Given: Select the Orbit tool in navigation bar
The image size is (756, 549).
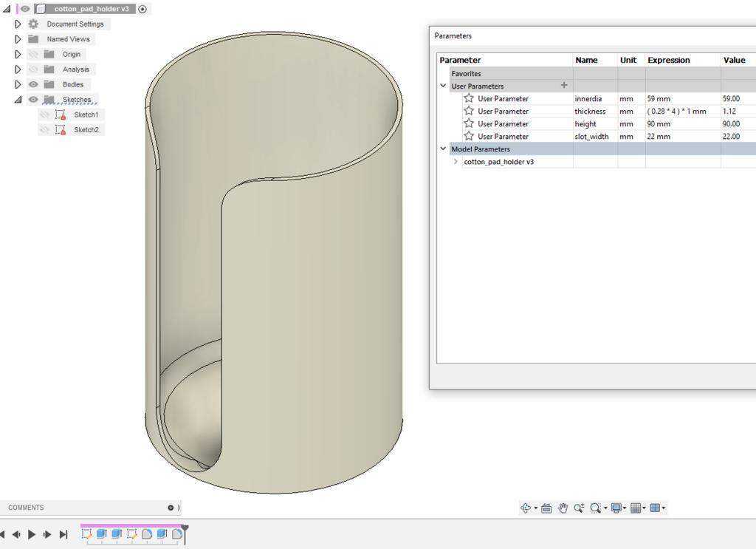Looking at the screenshot, I should 526,508.
